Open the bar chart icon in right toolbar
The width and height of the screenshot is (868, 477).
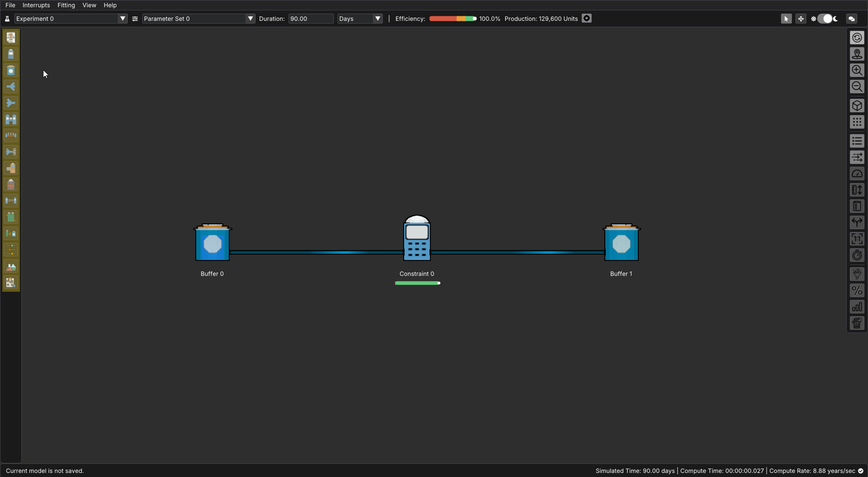pyautogui.click(x=857, y=307)
